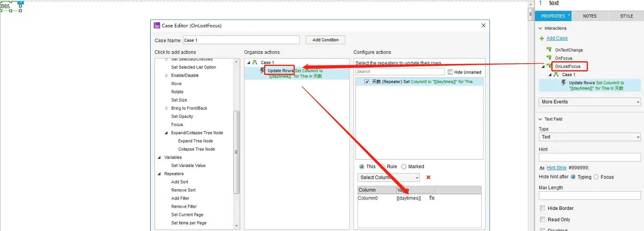Switch to the STYLE tab
This screenshot has height=231, width=644.
626,16
